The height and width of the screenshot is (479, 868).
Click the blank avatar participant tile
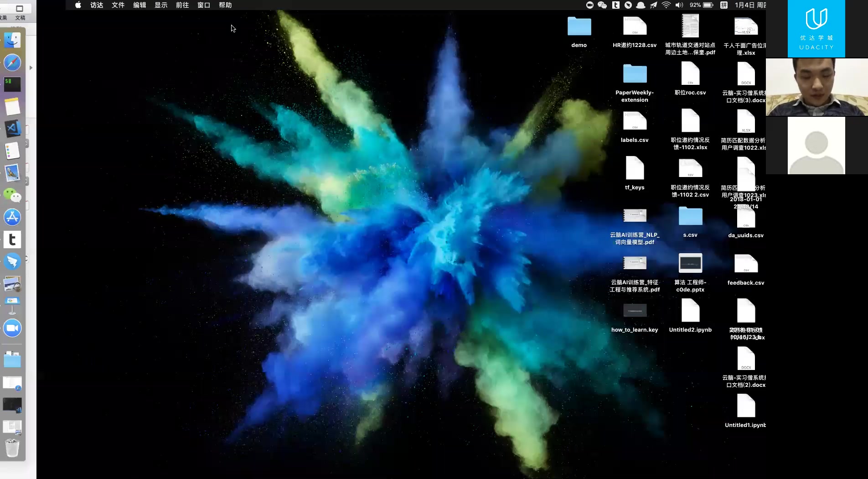tap(816, 146)
